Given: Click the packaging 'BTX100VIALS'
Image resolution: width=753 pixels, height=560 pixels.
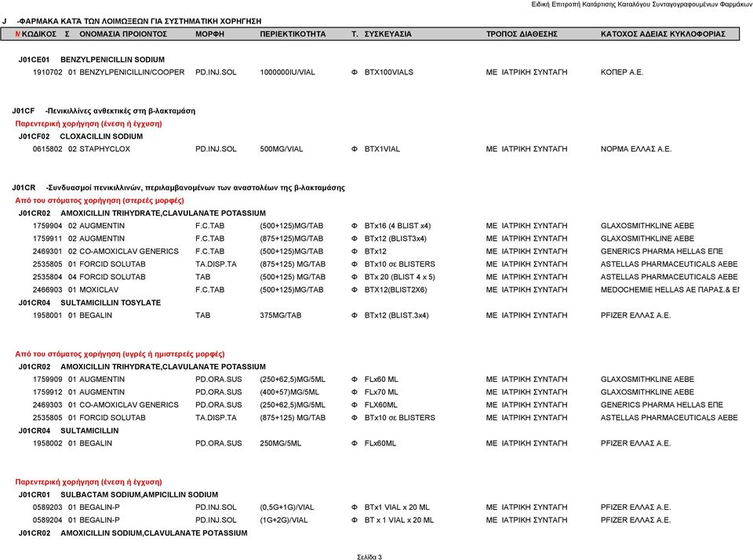Looking at the screenshot, I should (x=388, y=72).
